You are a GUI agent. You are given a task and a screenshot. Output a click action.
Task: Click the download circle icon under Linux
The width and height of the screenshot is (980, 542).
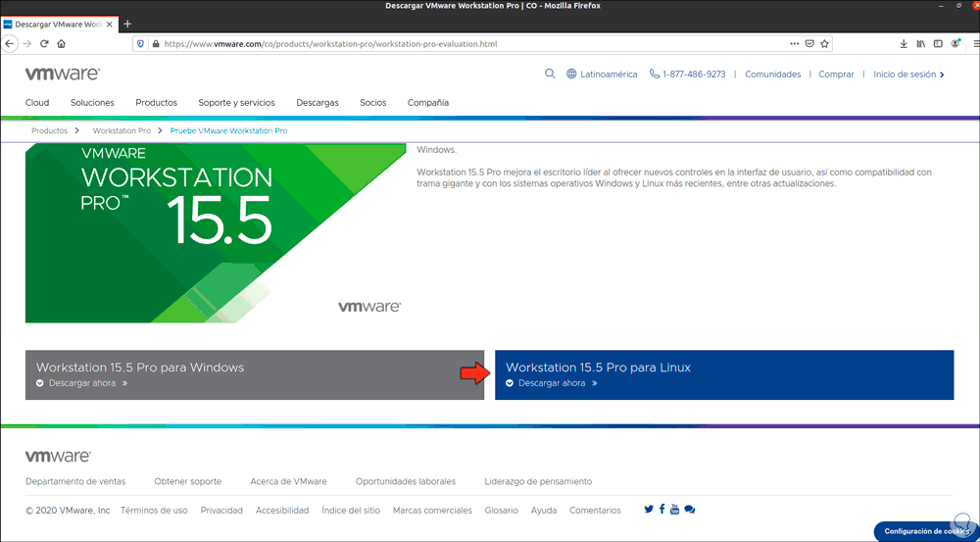pos(510,383)
